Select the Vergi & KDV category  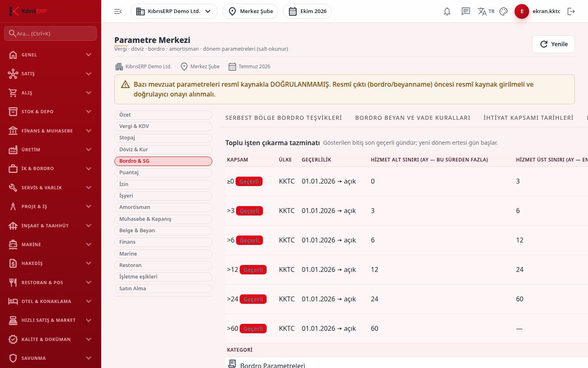point(163,126)
